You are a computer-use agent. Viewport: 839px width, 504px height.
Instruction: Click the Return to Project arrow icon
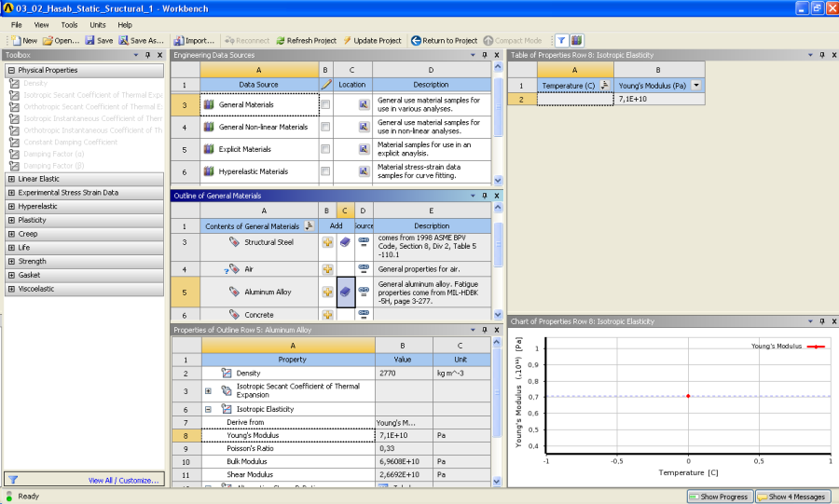point(416,41)
